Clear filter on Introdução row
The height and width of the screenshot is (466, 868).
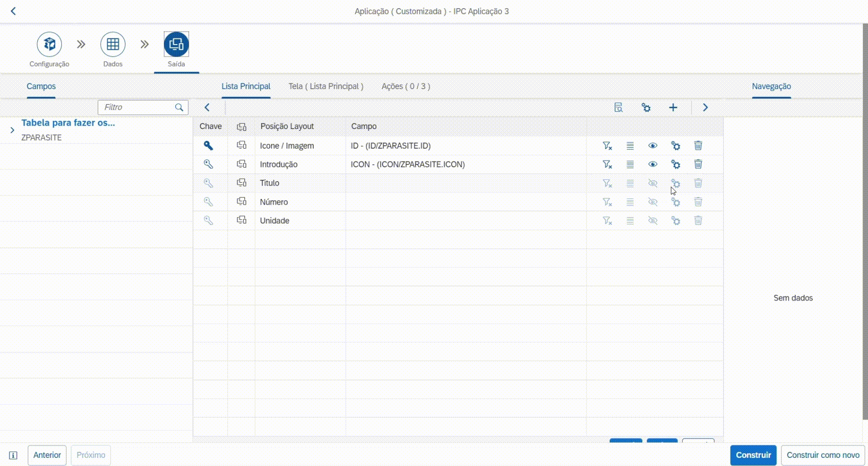point(607,164)
